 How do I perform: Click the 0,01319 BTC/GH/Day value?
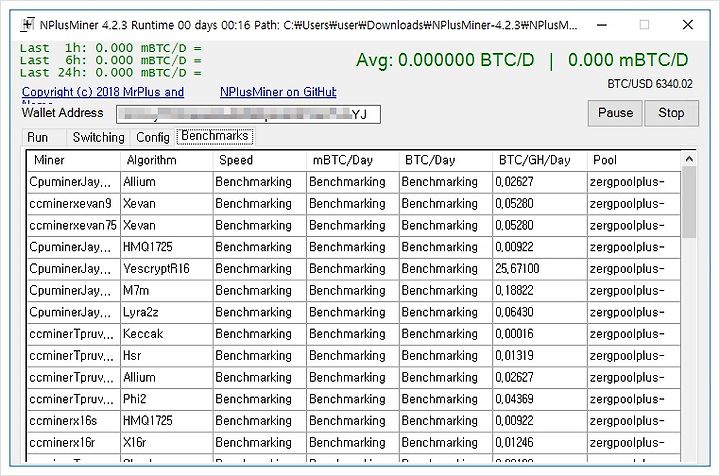(540, 356)
